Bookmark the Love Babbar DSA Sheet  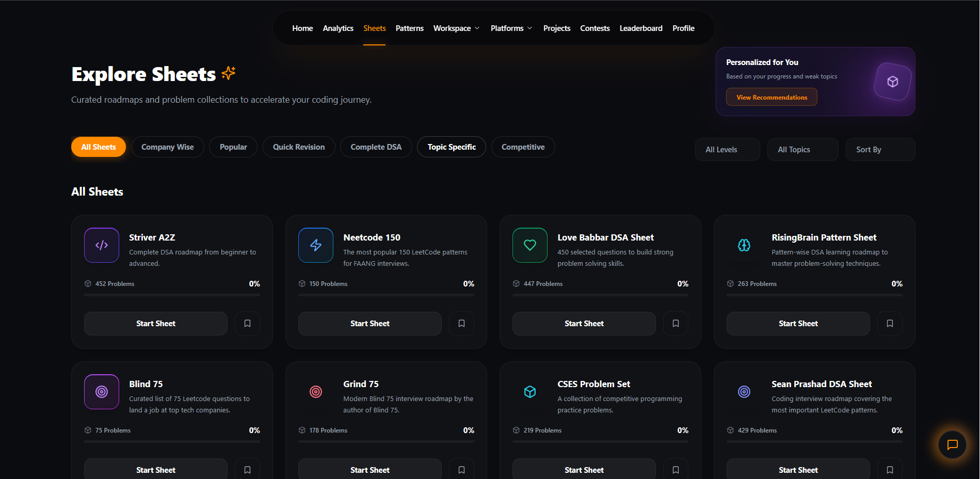tap(676, 324)
